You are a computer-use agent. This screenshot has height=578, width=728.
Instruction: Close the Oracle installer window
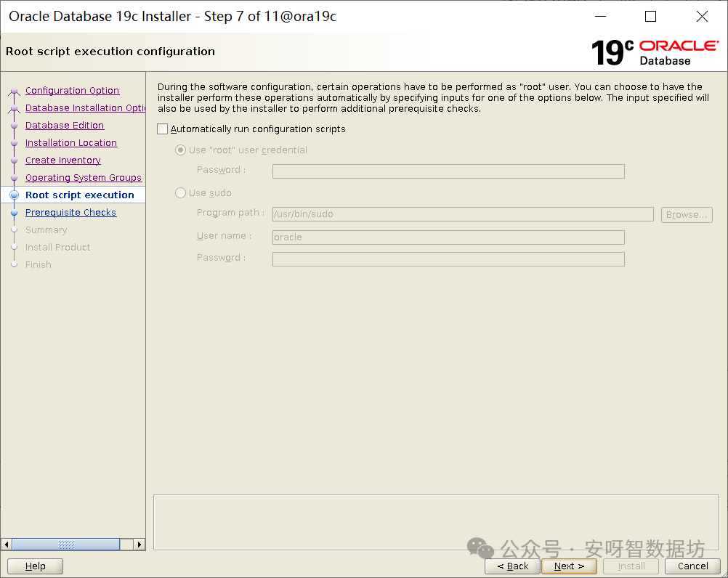click(x=702, y=16)
